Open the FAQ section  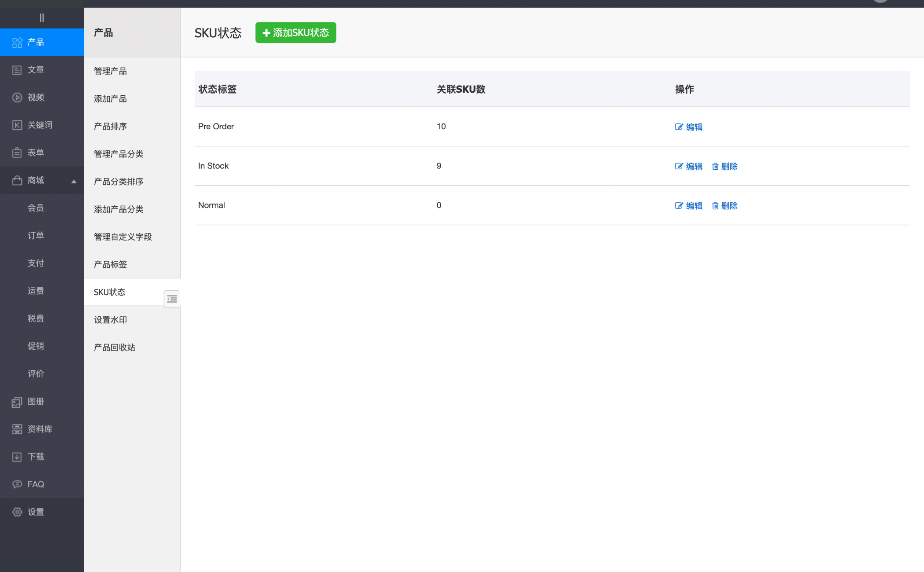[35, 484]
